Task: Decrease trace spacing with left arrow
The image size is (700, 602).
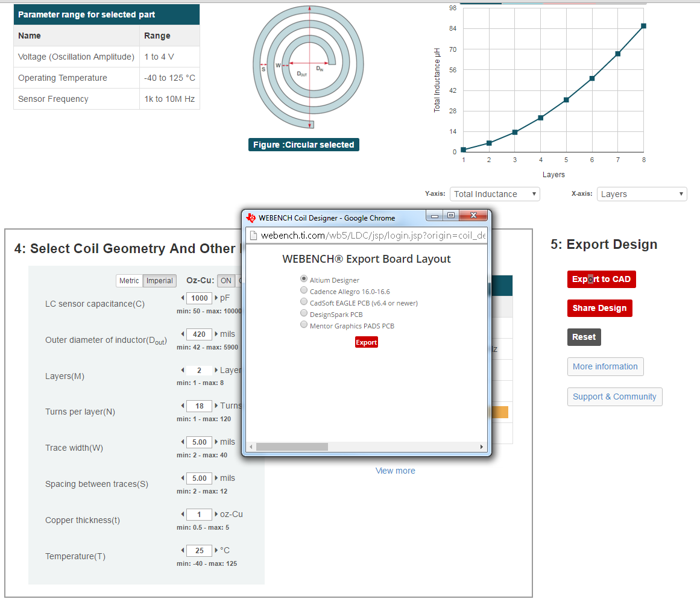Action: [x=183, y=478]
